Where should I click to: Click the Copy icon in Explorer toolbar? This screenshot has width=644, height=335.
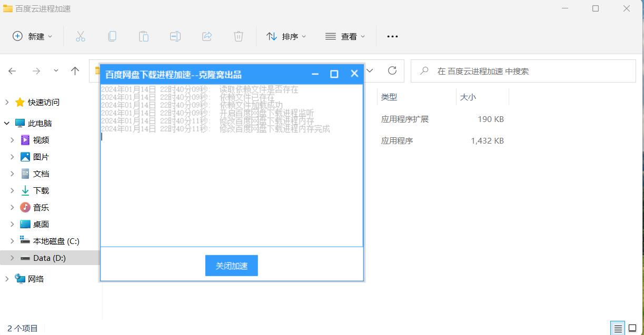112,36
